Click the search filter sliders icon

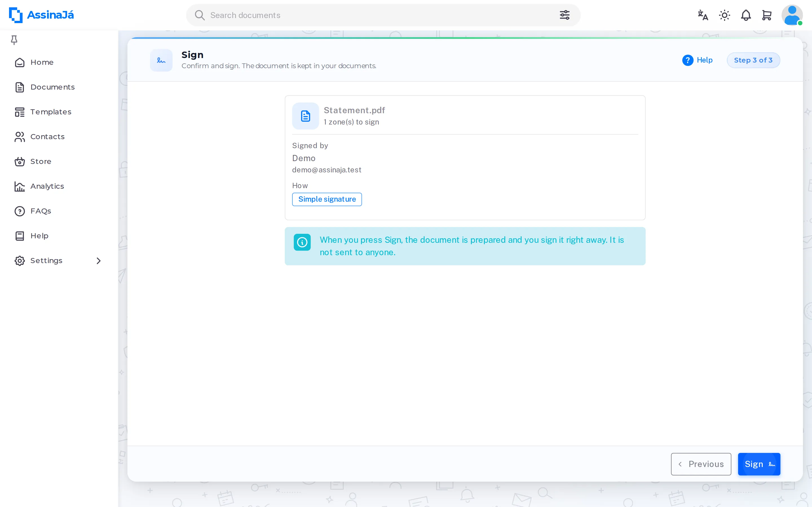(x=564, y=15)
